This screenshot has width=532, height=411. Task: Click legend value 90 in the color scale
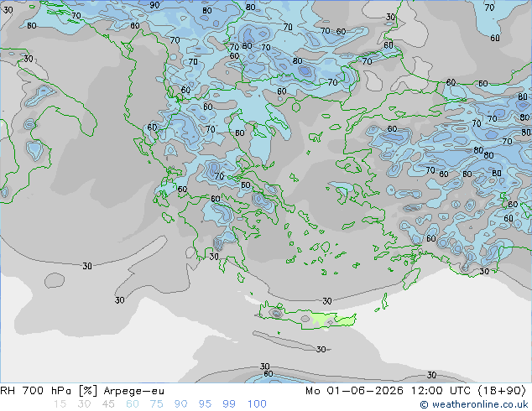click(181, 404)
